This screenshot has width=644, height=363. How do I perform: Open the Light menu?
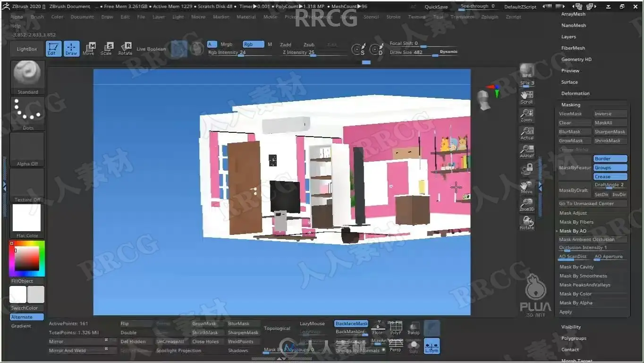point(178,17)
